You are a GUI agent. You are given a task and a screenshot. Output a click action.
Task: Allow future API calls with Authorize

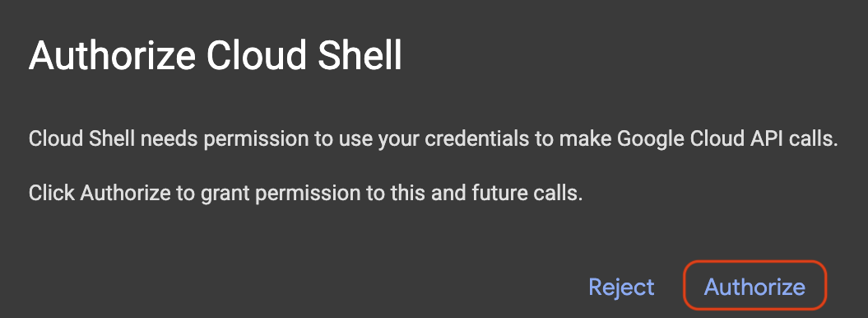click(754, 287)
